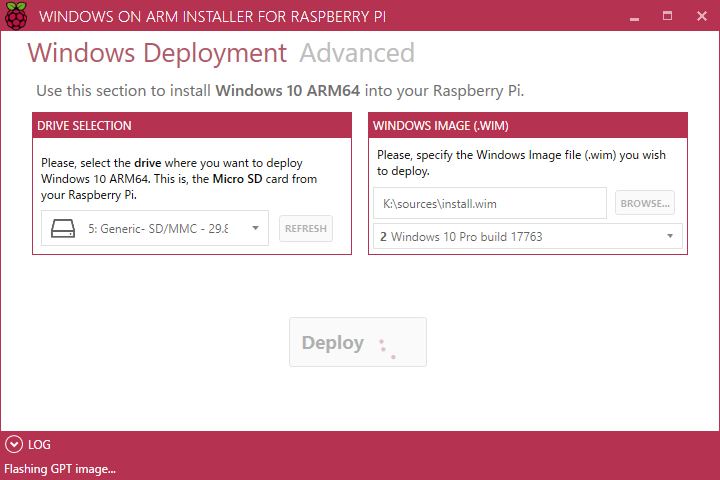Image resolution: width=720 pixels, height=480 pixels.
Task: Click the Raspberry Pi logo in title bar
Action: coord(16,16)
